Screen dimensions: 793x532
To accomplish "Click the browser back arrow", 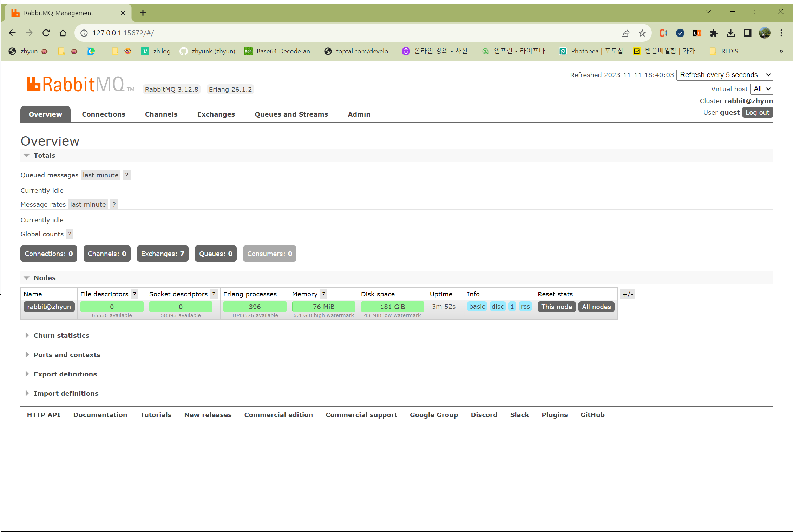I will point(12,33).
